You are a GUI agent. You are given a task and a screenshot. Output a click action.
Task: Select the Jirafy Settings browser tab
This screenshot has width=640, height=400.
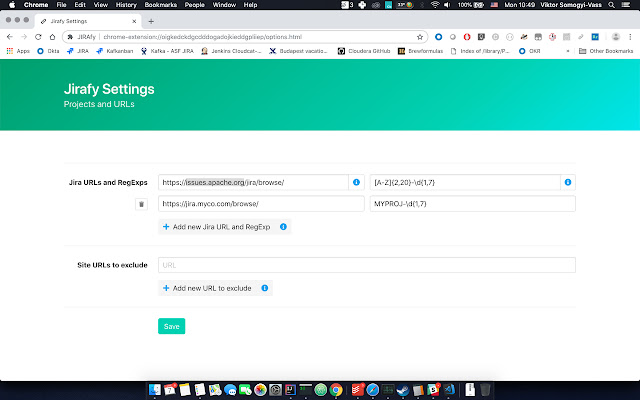88,21
